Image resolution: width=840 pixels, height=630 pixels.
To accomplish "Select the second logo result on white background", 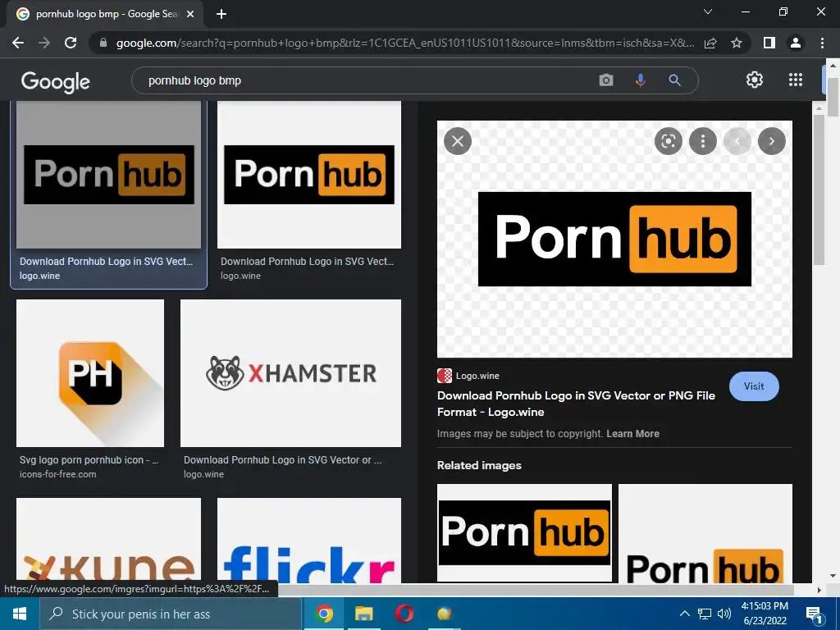I will [309, 175].
